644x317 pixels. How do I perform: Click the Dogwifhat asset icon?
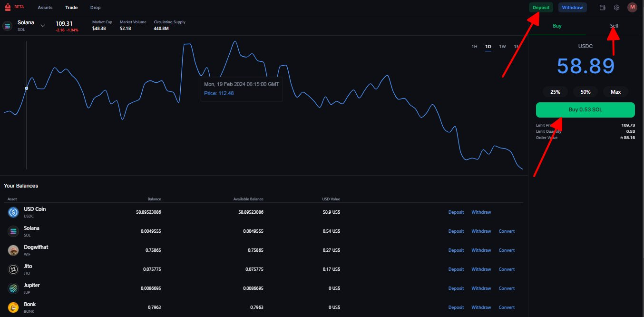tap(13, 250)
